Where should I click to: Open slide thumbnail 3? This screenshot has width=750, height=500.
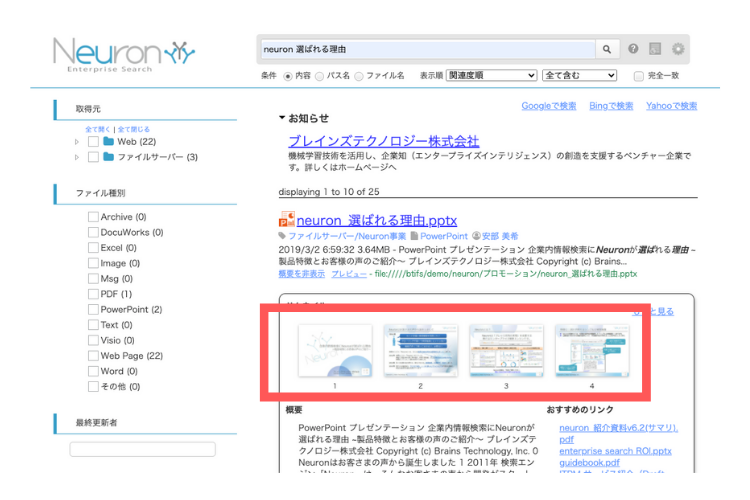point(506,351)
